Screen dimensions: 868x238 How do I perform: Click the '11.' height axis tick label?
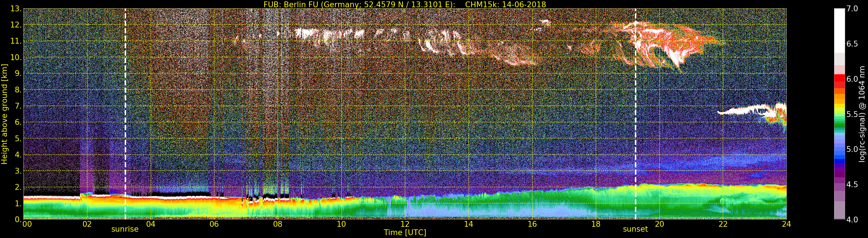[x=16, y=41]
